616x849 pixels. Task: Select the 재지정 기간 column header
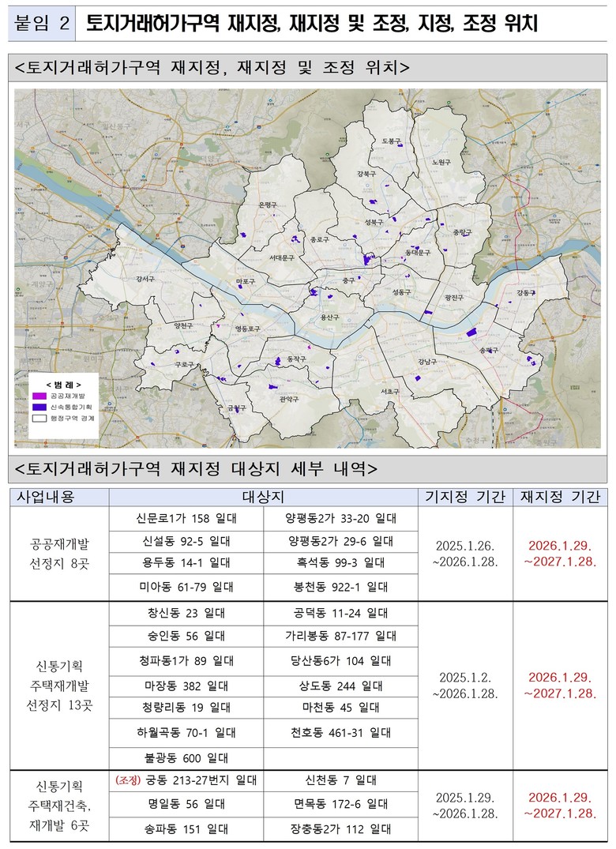[559, 497]
